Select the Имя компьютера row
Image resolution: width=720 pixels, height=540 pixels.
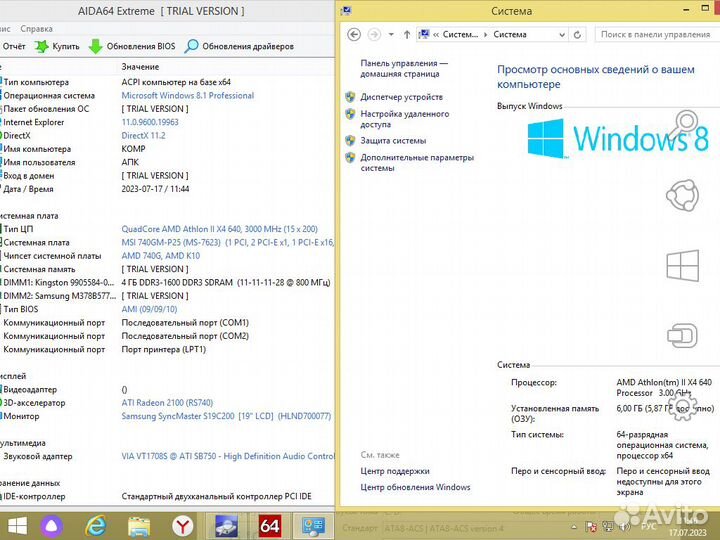point(167,149)
